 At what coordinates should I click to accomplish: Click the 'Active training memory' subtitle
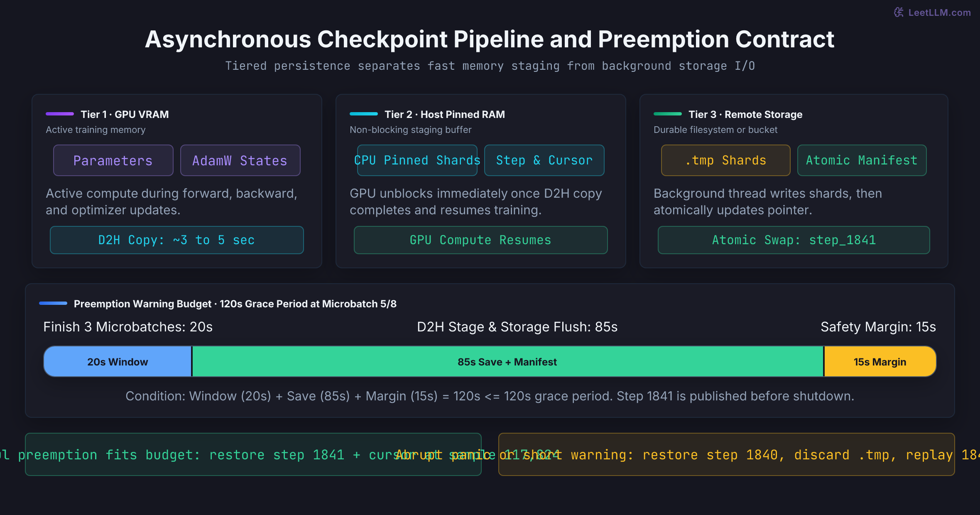pyautogui.click(x=96, y=130)
